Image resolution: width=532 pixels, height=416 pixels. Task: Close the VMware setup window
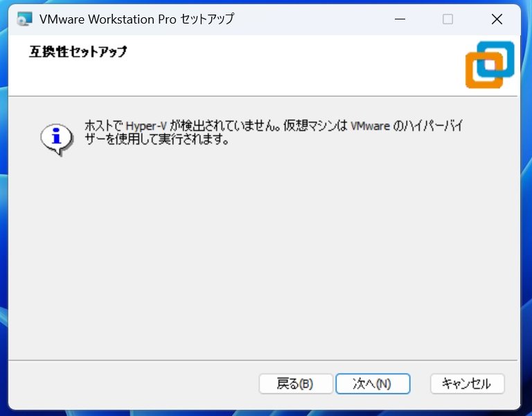497,19
